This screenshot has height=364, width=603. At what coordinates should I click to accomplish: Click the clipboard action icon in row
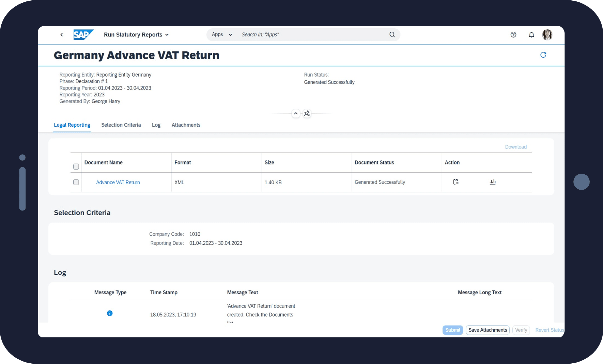point(456,182)
